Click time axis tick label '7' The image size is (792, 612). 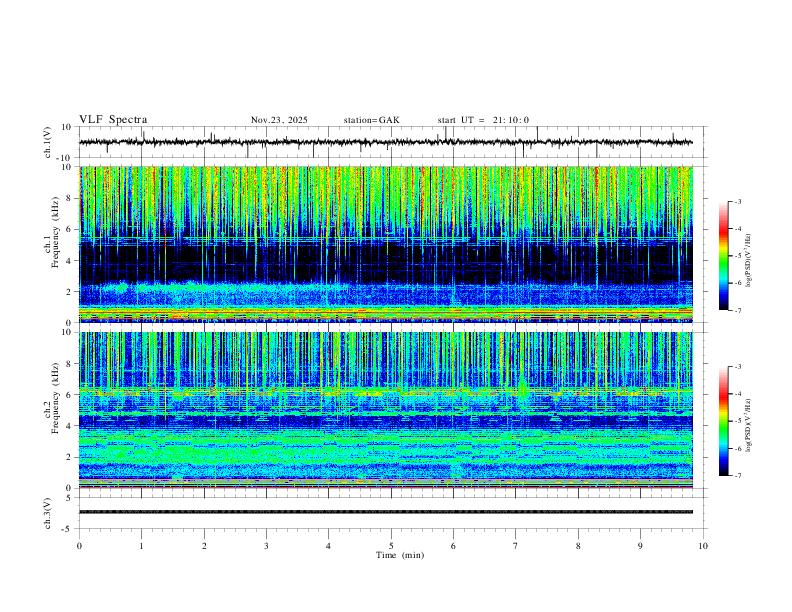[x=516, y=546]
